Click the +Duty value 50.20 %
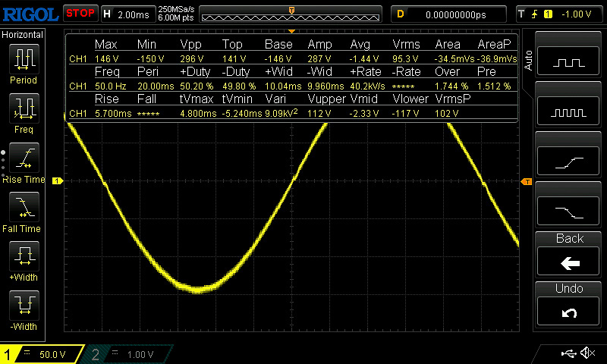The width and height of the screenshot is (607, 364). [197, 86]
